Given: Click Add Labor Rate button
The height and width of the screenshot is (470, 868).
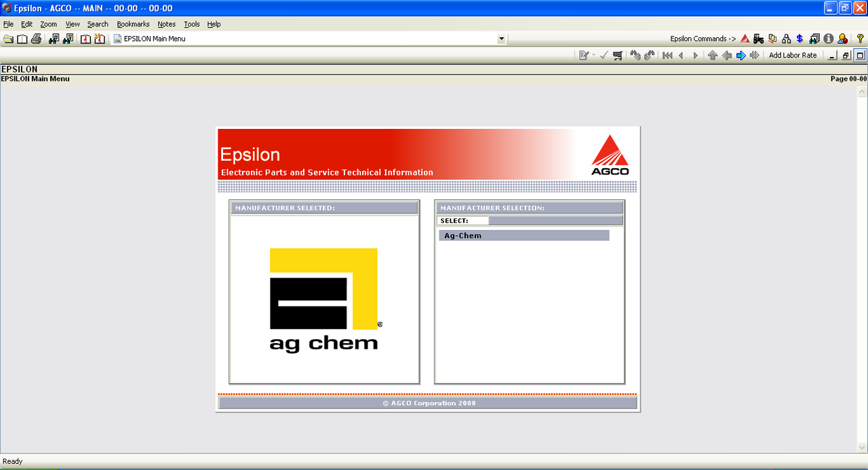Looking at the screenshot, I should pyautogui.click(x=793, y=56).
